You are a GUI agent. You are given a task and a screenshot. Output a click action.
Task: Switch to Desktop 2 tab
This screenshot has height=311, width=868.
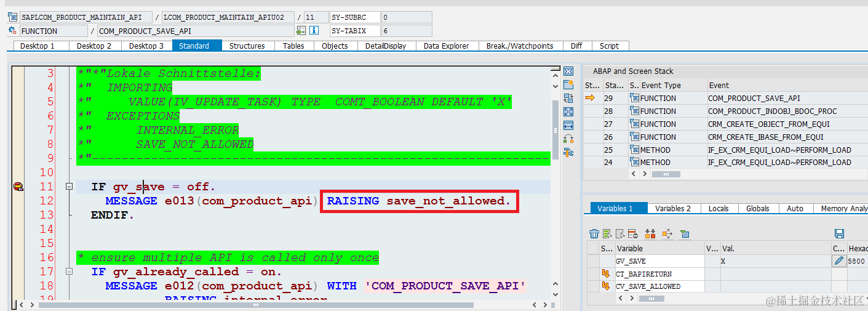(x=94, y=46)
